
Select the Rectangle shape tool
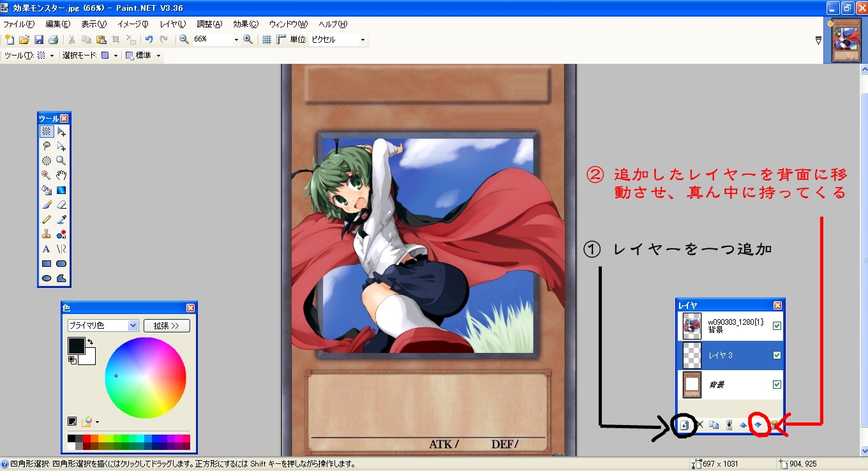point(47,264)
